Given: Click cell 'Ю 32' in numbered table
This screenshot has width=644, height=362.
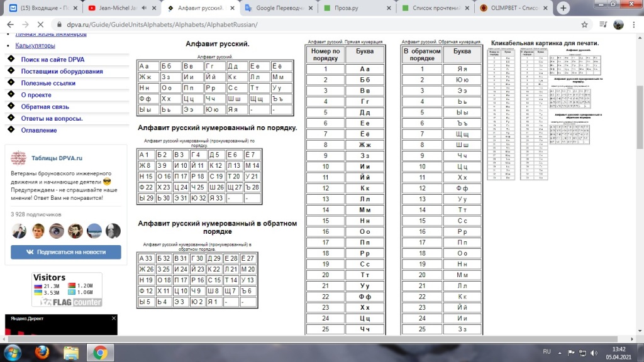Looking at the screenshot, I should click(x=199, y=198).
